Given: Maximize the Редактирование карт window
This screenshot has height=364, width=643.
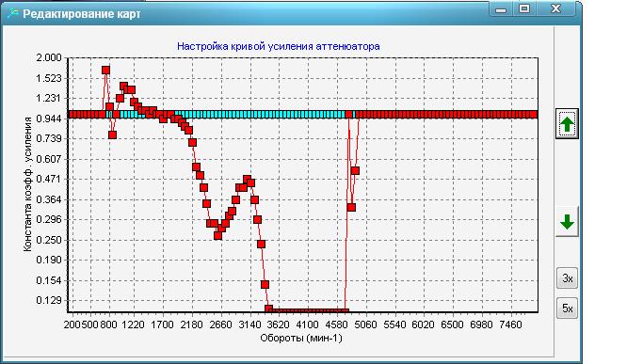Looking at the screenshot, I should tap(524, 9).
